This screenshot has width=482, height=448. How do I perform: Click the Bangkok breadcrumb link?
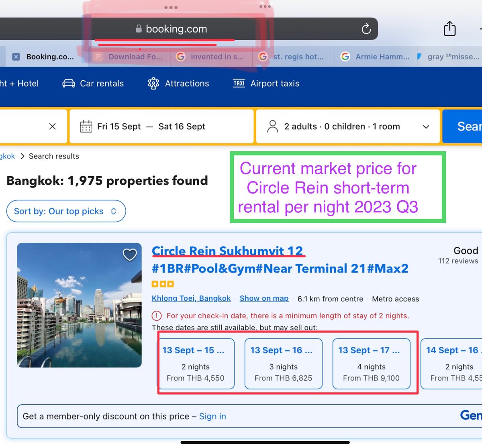(x=7, y=156)
